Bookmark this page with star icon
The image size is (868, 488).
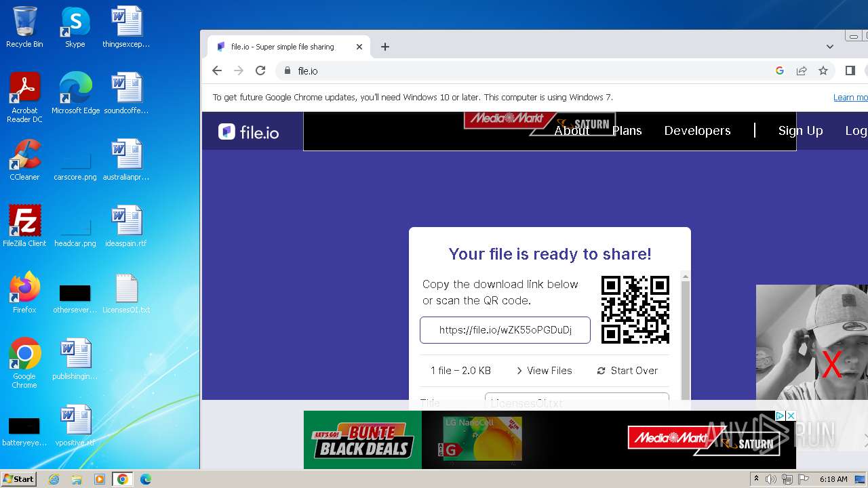click(x=823, y=70)
